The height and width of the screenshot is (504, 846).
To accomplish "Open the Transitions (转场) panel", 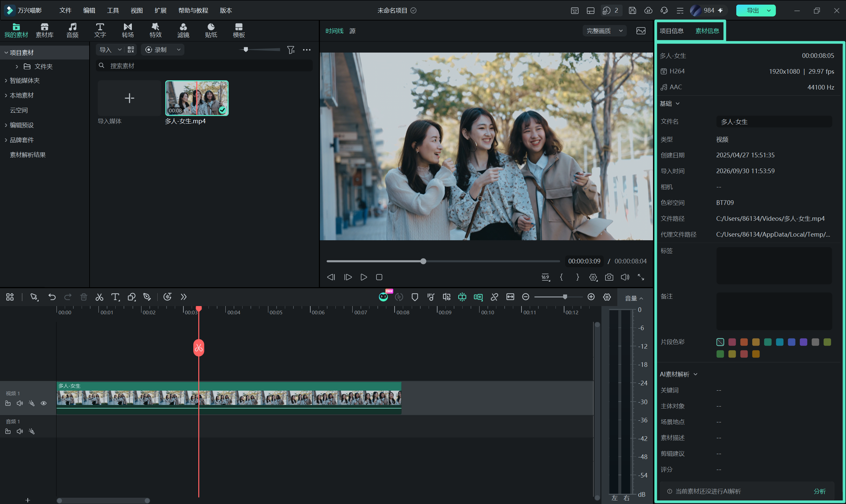I will [x=128, y=30].
